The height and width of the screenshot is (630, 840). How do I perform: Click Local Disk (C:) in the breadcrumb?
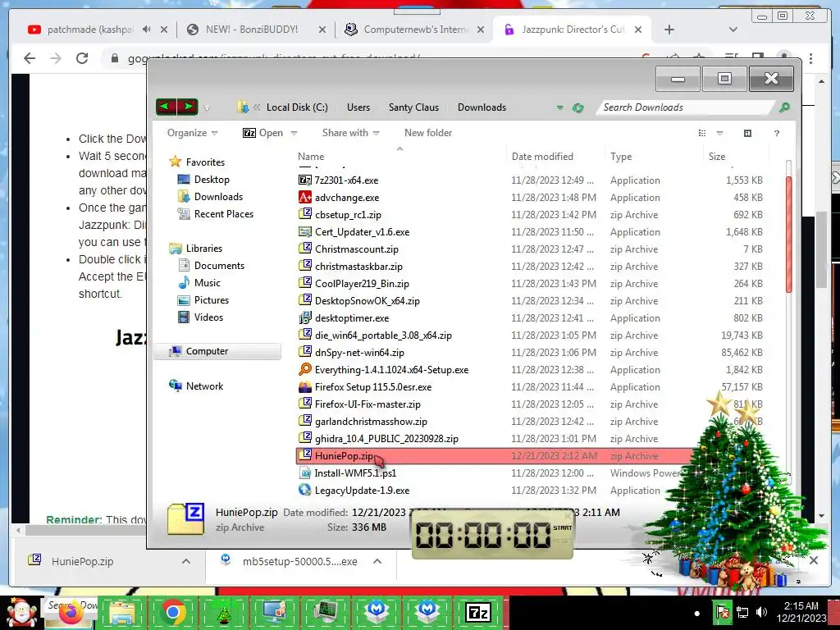[297, 107]
